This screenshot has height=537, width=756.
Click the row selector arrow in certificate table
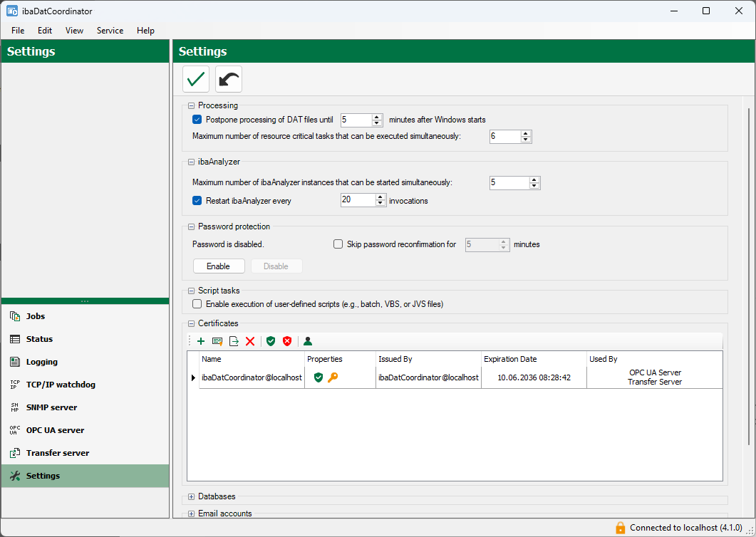click(x=193, y=377)
